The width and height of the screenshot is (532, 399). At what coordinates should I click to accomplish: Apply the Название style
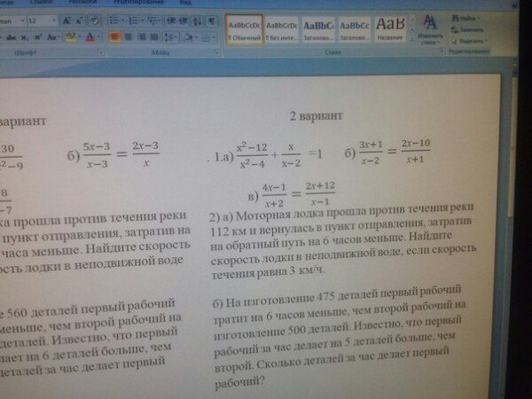click(x=390, y=30)
